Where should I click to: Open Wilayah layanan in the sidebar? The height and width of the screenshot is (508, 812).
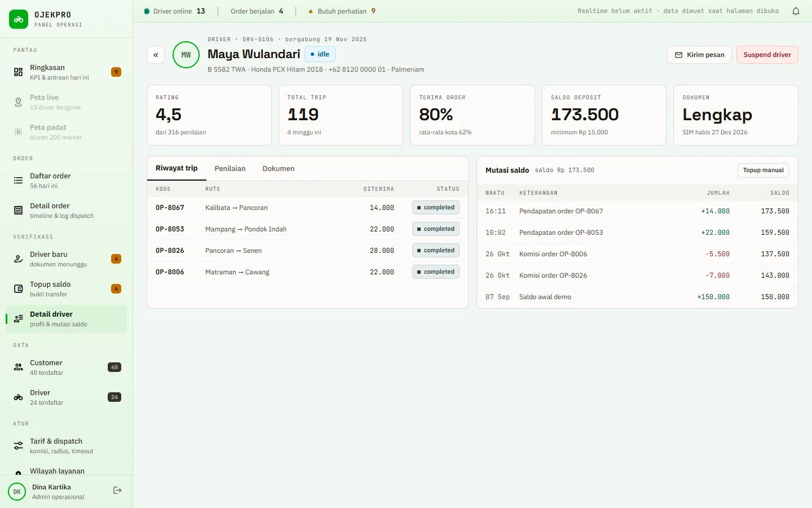(x=66, y=471)
